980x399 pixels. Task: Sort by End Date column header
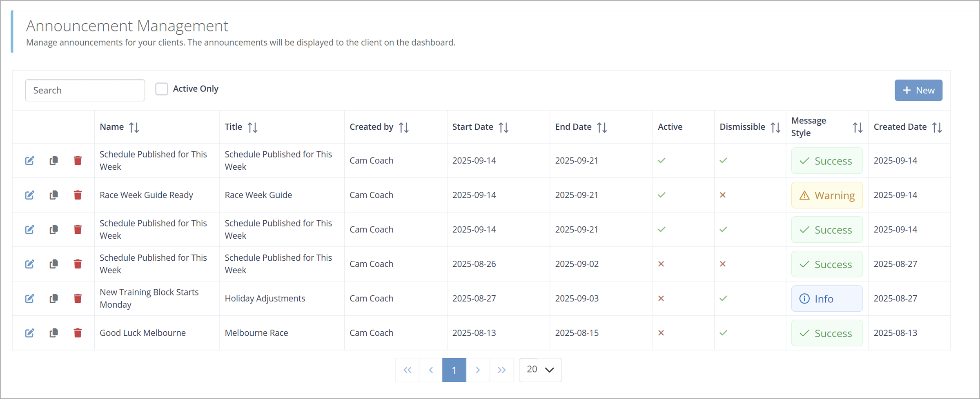click(x=602, y=127)
